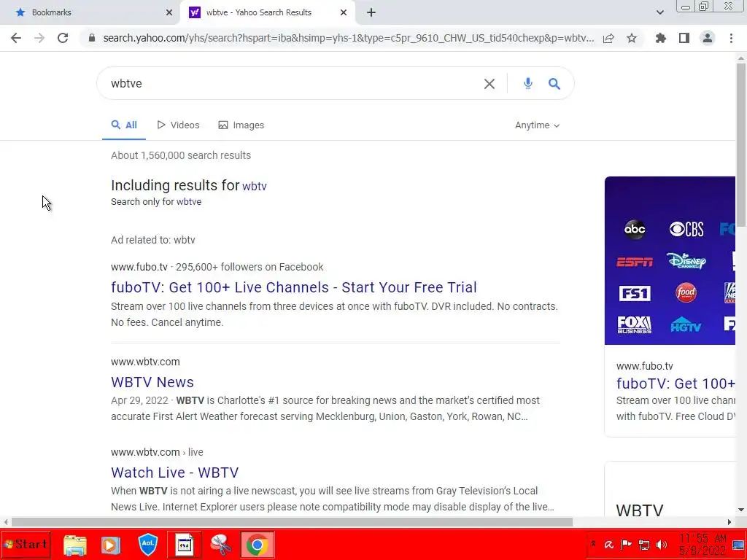Viewport: 747px width, 560px height.
Task: Expand the Anytime filter dropdown
Action: pyautogui.click(x=538, y=125)
